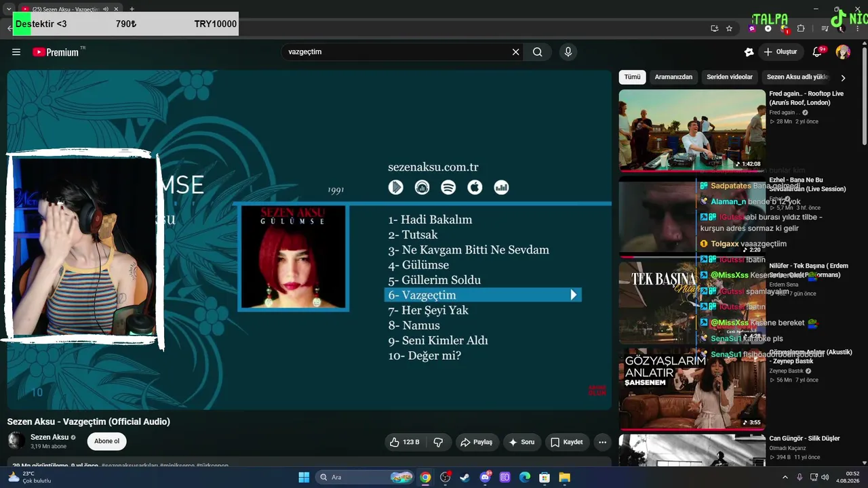The image size is (868, 488).
Task: Share the video via Paylaş
Action: [477, 442]
